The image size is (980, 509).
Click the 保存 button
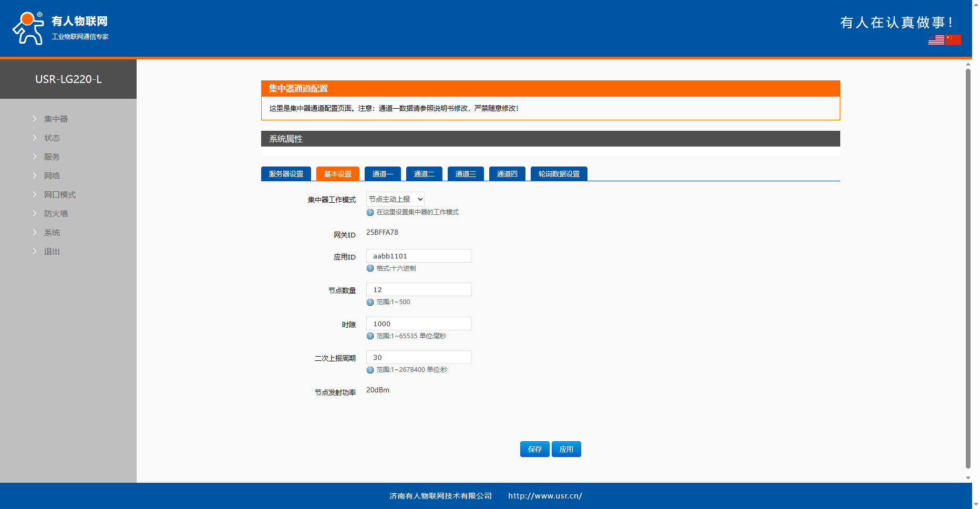coord(535,449)
